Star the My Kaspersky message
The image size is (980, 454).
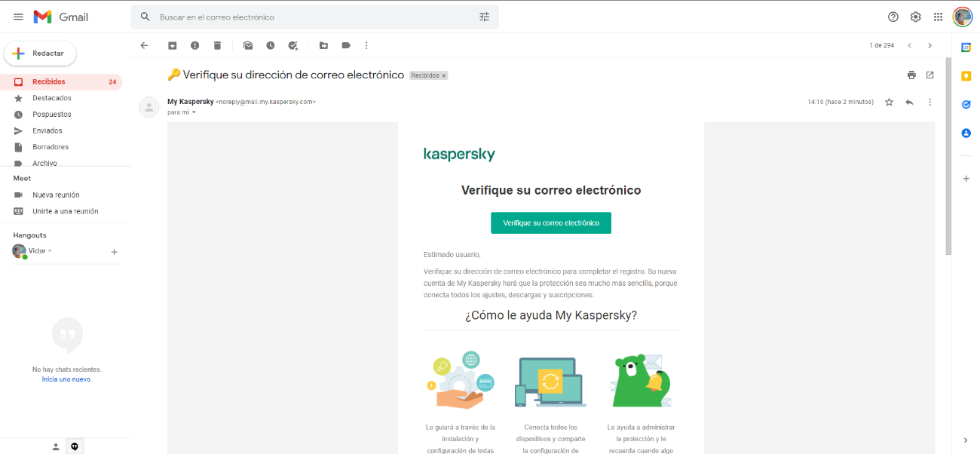(889, 102)
